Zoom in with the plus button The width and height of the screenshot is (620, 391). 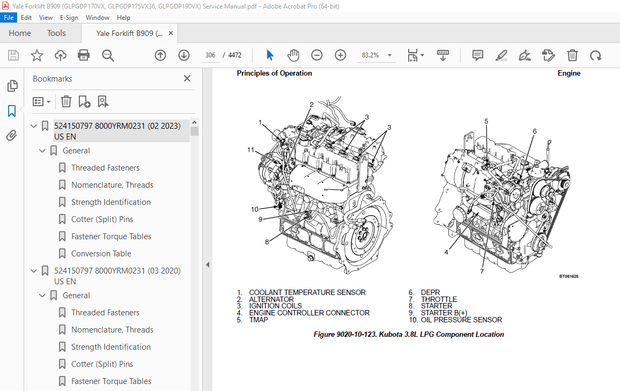[340, 55]
